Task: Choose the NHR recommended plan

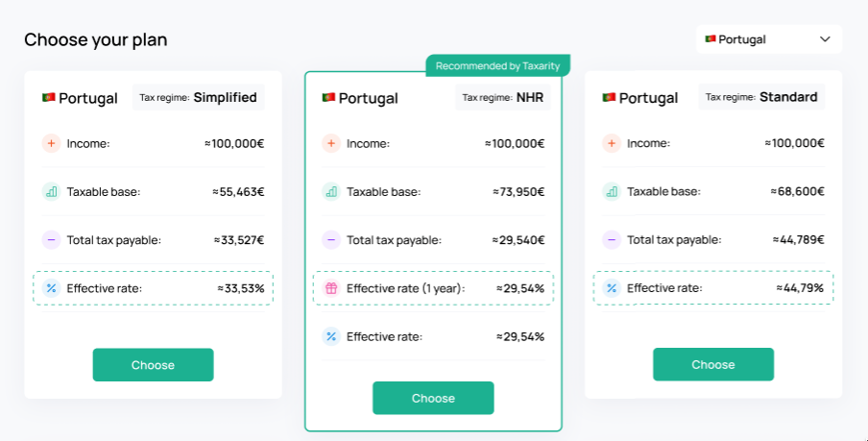Action: pyautogui.click(x=433, y=398)
